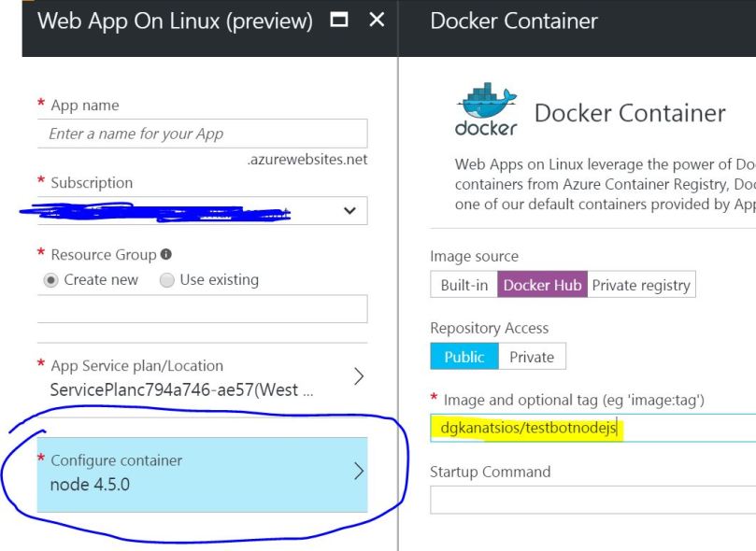This screenshot has width=756, height=551.
Task: Set Repository Access to Public
Action: click(x=464, y=357)
